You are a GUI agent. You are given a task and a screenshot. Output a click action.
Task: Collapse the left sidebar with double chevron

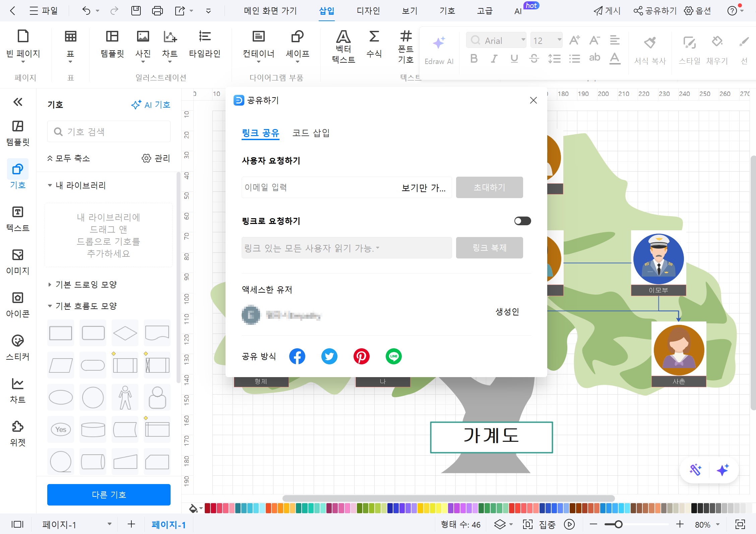point(18,102)
